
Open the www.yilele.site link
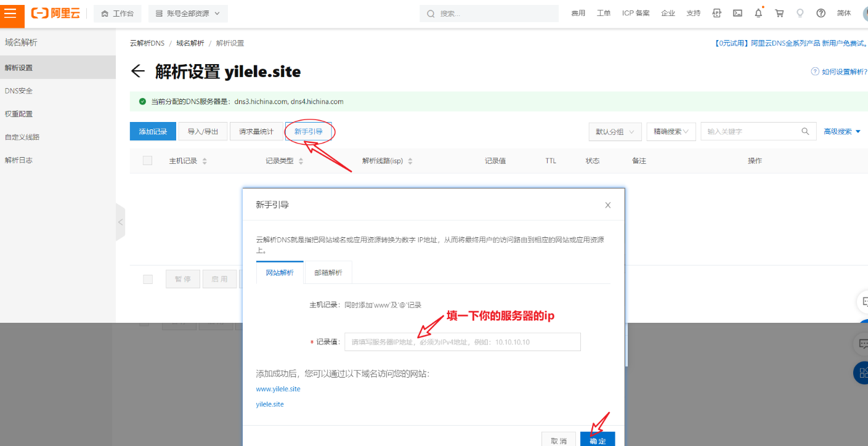278,389
